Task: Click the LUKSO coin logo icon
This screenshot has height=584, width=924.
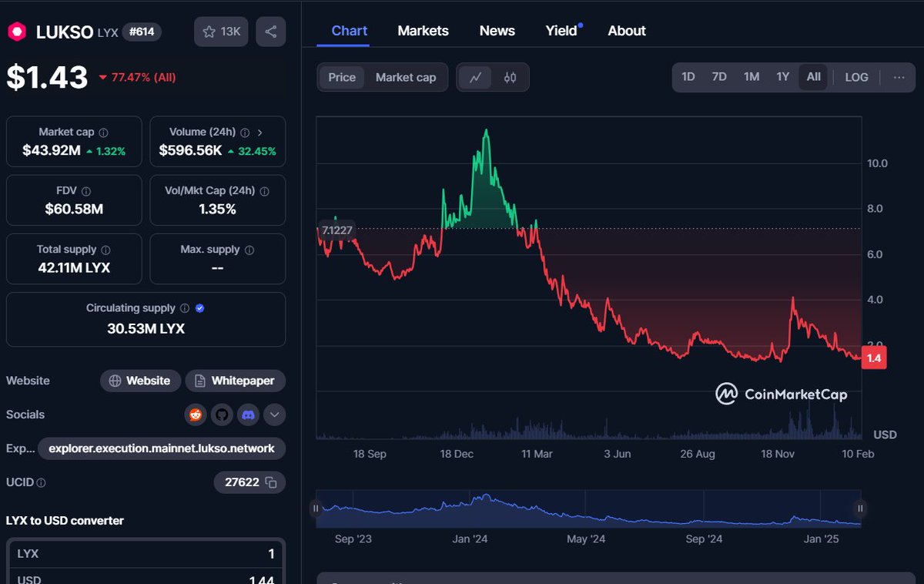Action: (x=17, y=32)
